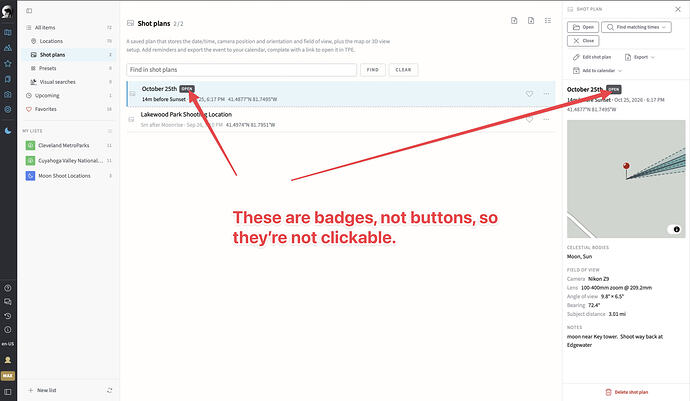Click the CLEAR button
Screen dimensions: 690x401
coord(403,70)
